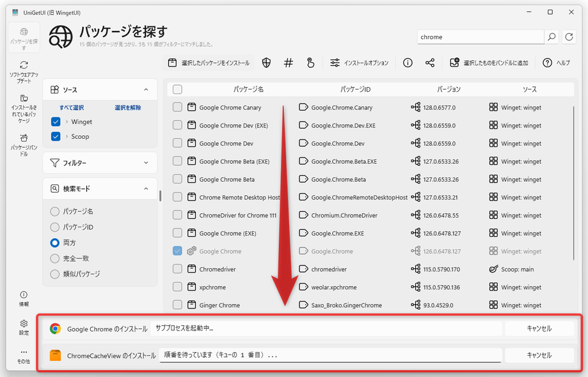Viewport: 588px width, 377px height.
Task: Open package details info icon
Action: click(408, 63)
